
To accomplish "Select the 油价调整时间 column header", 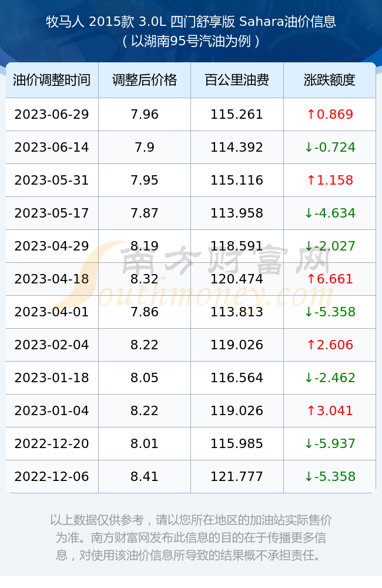I will click(x=52, y=80).
